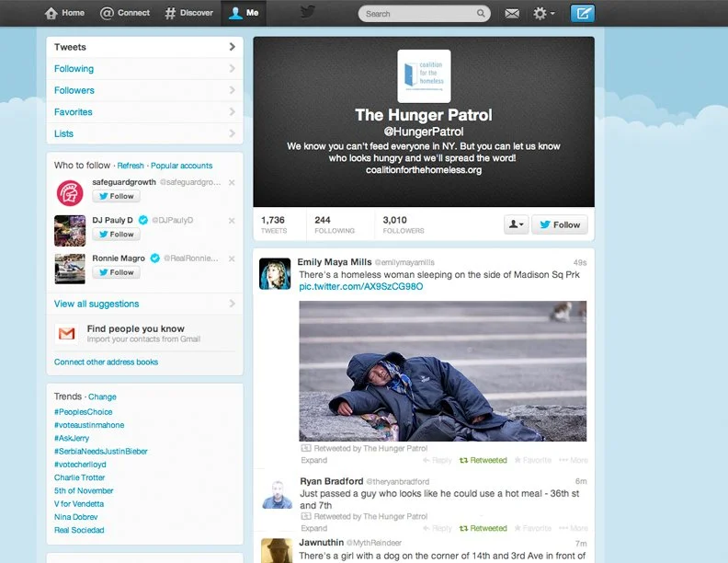
Task: Reply to Emily Maya Mills tweet
Action: 437,460
